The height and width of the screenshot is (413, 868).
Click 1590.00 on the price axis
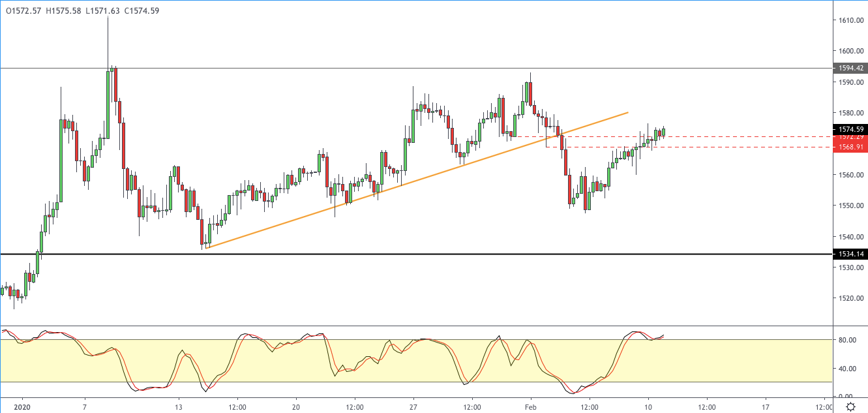[851, 82]
